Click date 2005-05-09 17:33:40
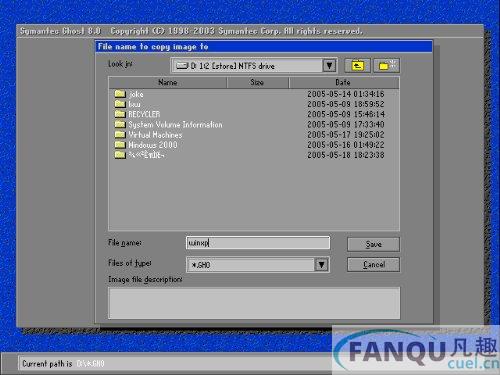 point(346,125)
